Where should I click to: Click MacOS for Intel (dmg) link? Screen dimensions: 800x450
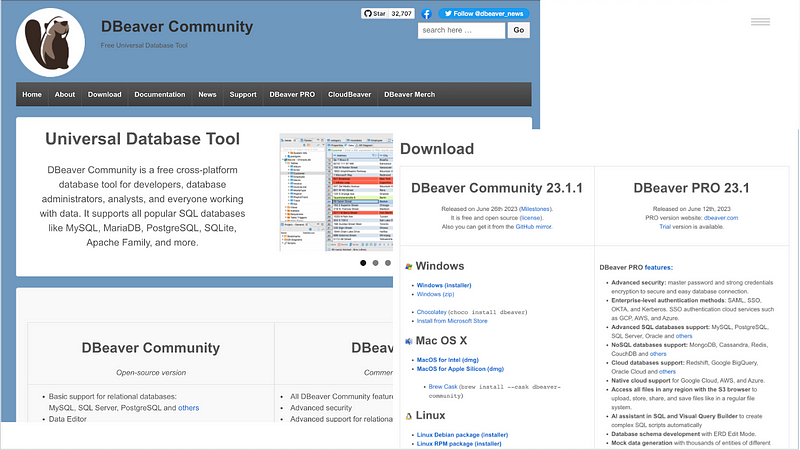pos(447,360)
